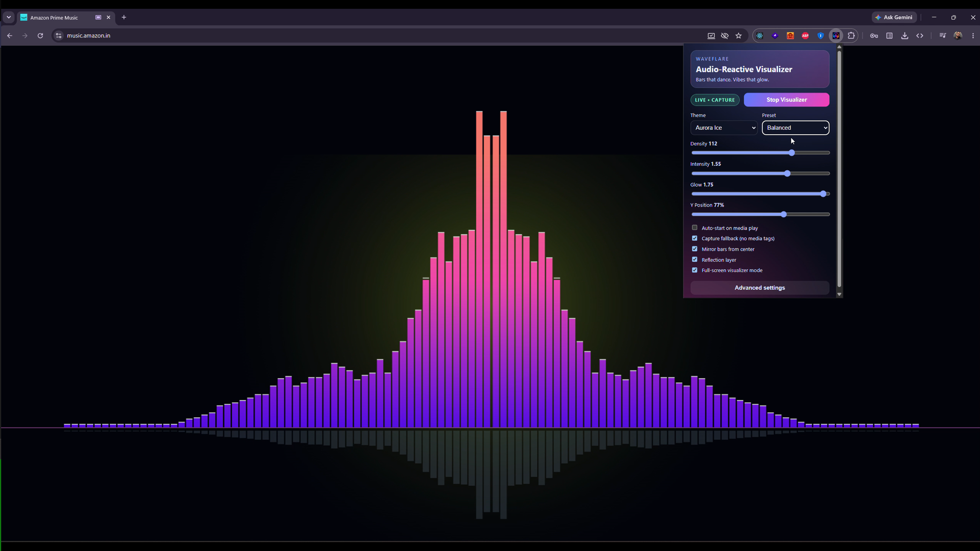The width and height of the screenshot is (980, 551).
Task: Click the purple diamond extension icon
Action: [x=775, y=36]
